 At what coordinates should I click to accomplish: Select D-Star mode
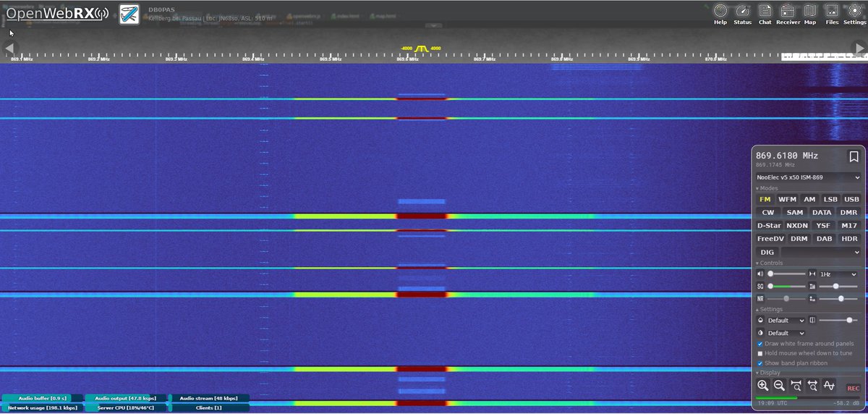[x=767, y=225]
